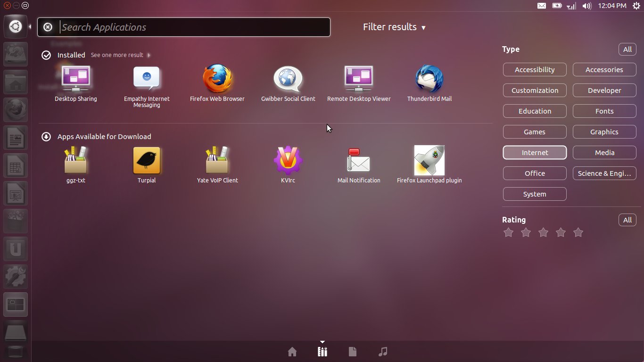The width and height of the screenshot is (644, 362).
Task: Toggle the Accessories type filter
Action: tap(604, 70)
